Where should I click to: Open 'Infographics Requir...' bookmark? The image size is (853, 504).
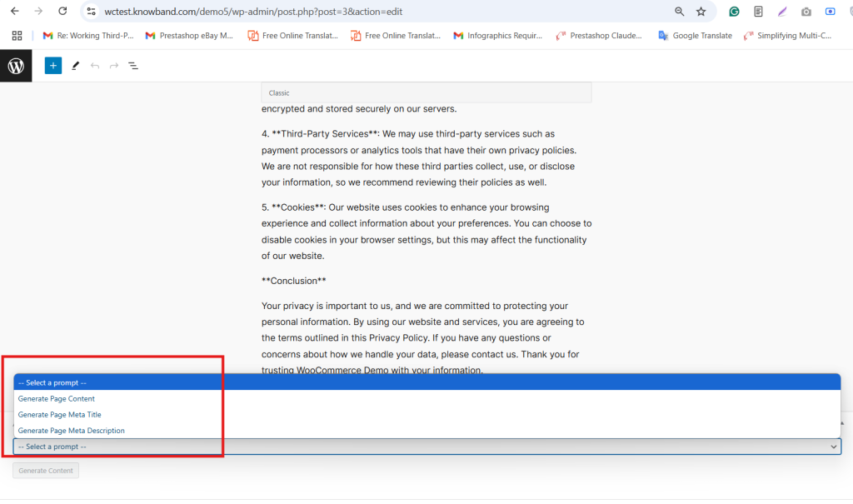point(498,35)
